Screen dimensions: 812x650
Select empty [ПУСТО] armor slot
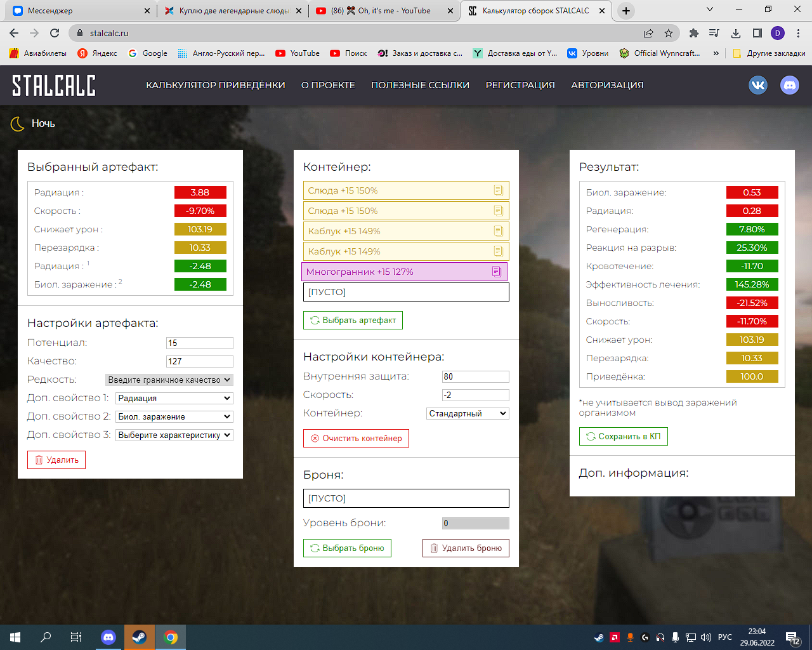pyautogui.click(x=406, y=498)
